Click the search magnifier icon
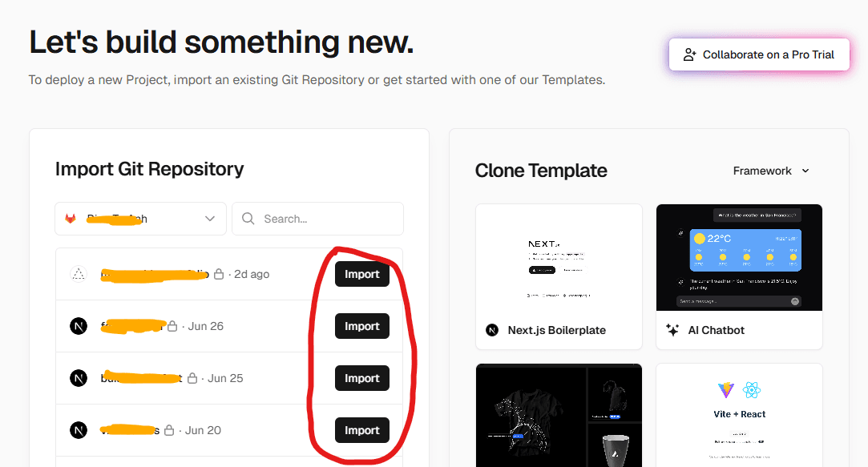The width and height of the screenshot is (868, 467). [x=248, y=218]
